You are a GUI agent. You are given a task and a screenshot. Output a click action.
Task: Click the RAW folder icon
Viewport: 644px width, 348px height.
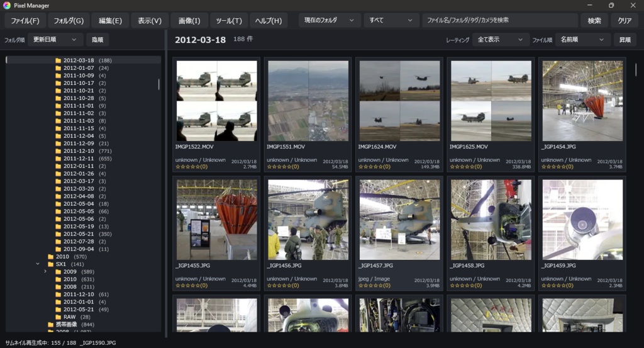click(x=58, y=317)
